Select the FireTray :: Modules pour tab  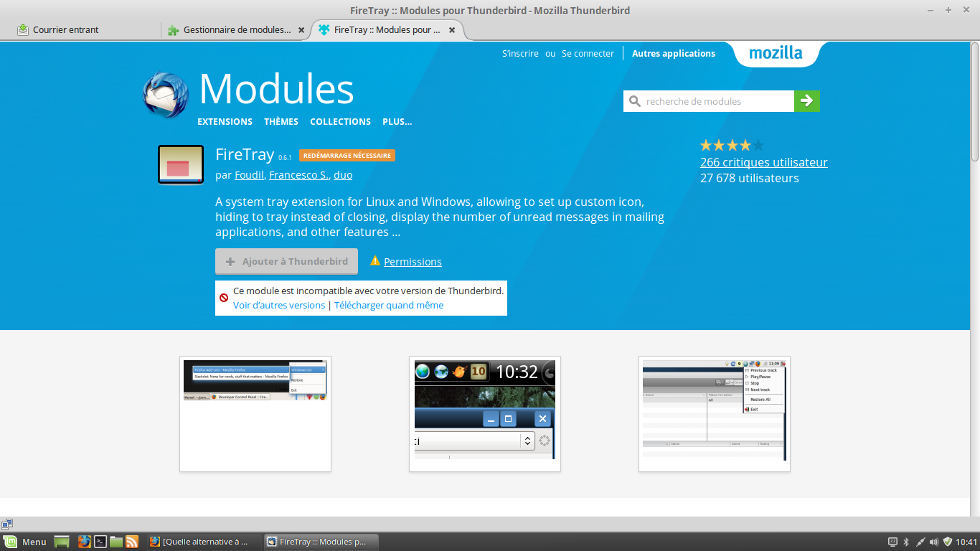point(387,30)
